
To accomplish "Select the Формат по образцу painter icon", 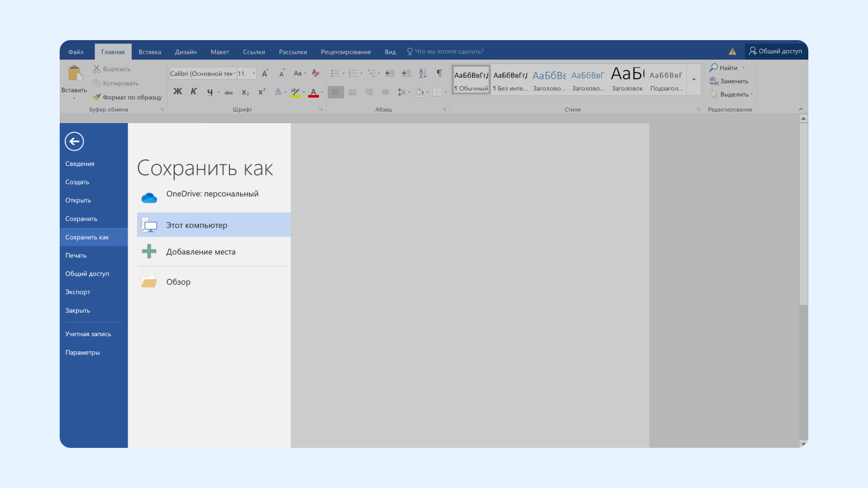I will tap(98, 98).
